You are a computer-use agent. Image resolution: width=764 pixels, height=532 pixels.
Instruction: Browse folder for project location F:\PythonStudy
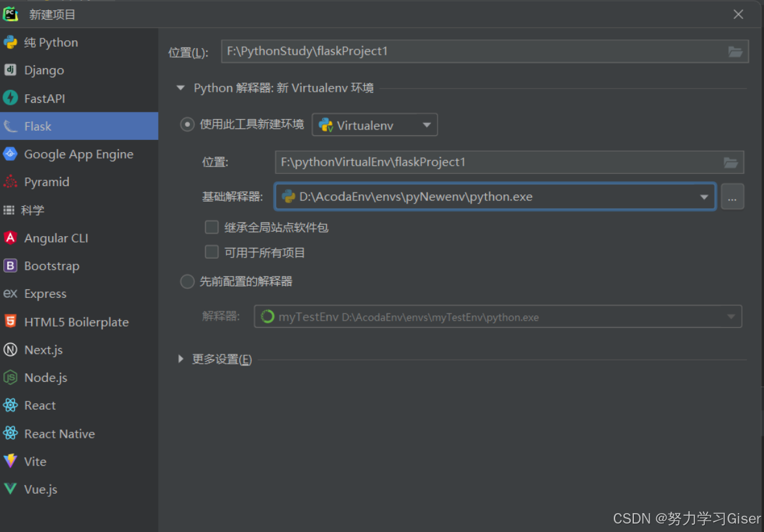coord(735,51)
